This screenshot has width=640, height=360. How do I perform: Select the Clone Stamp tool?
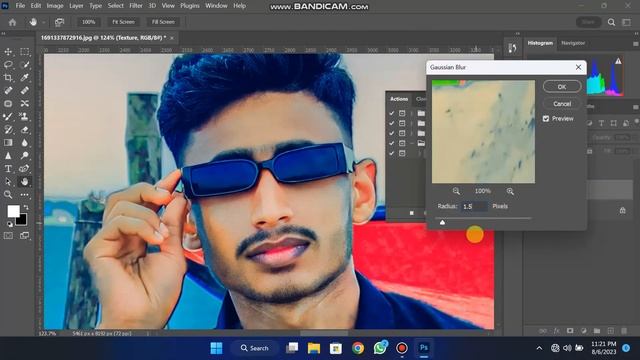(x=24, y=117)
